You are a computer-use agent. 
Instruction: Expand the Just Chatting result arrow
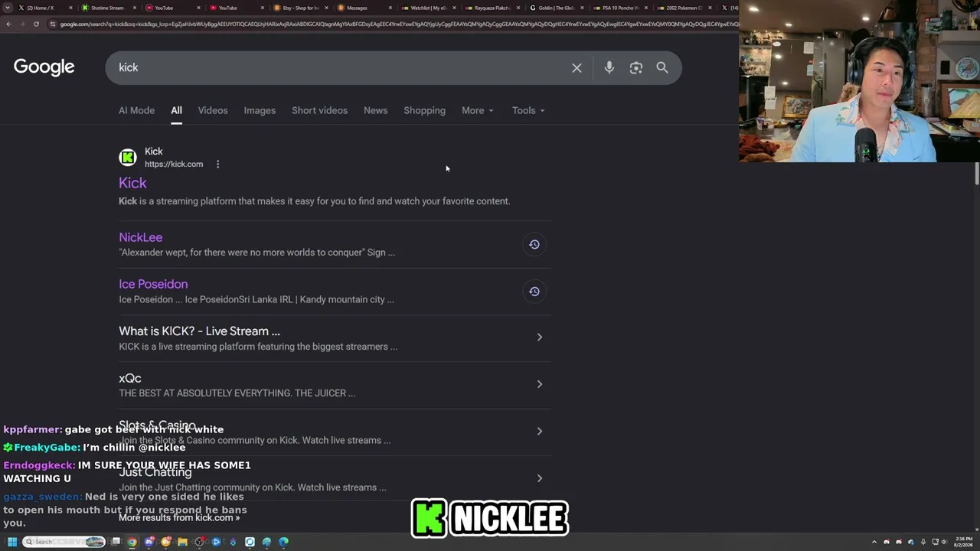pos(540,478)
